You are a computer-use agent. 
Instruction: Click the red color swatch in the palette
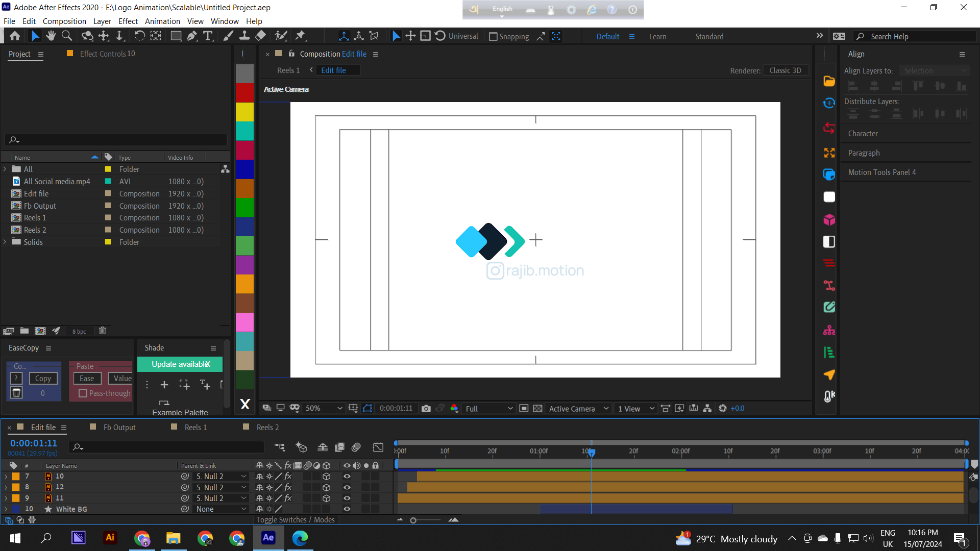[x=245, y=93]
